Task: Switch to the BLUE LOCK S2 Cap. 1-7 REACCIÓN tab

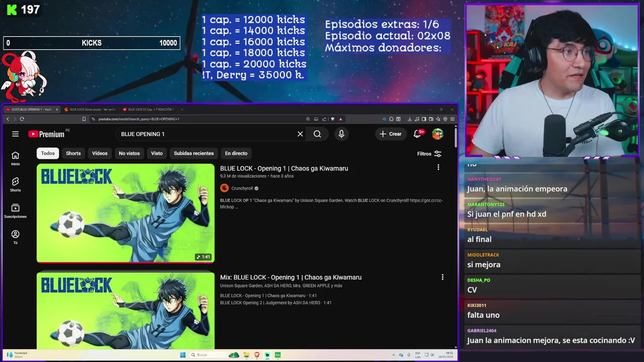Action: coord(148,109)
